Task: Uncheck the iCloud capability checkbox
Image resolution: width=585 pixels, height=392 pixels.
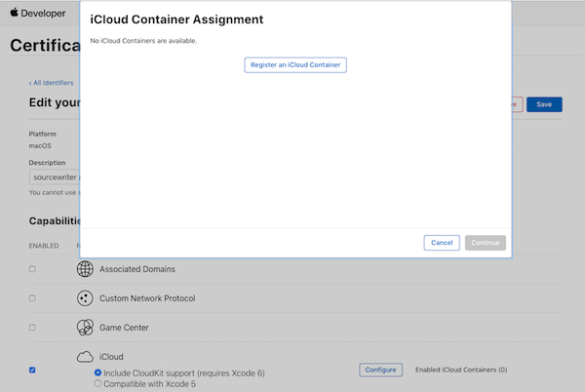Action: coord(32,370)
